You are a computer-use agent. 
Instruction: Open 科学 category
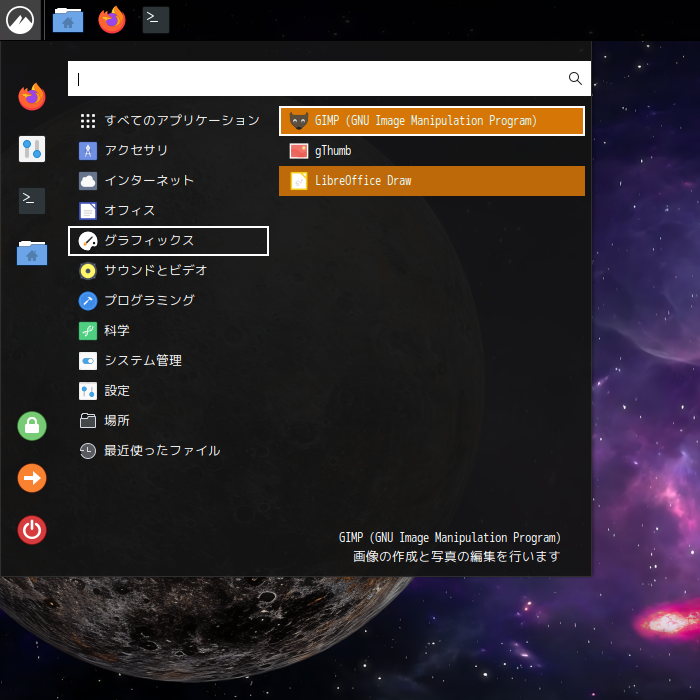(x=168, y=331)
